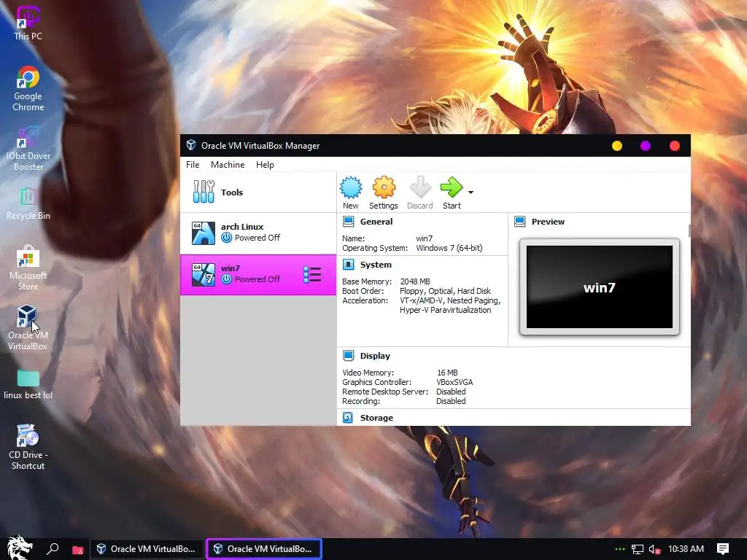747x560 pixels.
Task: Open the dragon Start menu button
Action: pyautogui.click(x=19, y=548)
